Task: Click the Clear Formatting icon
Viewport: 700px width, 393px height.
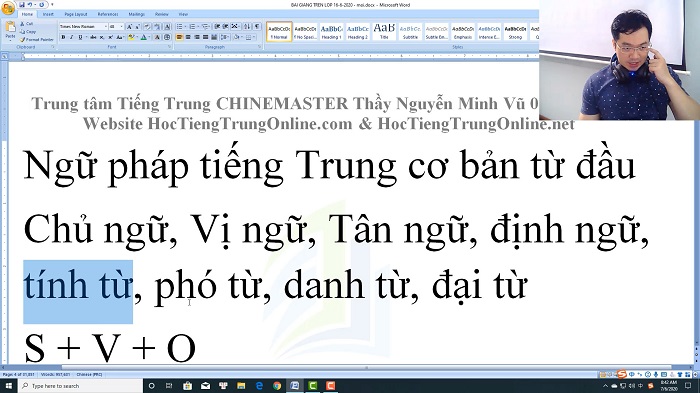Action: 147,26
